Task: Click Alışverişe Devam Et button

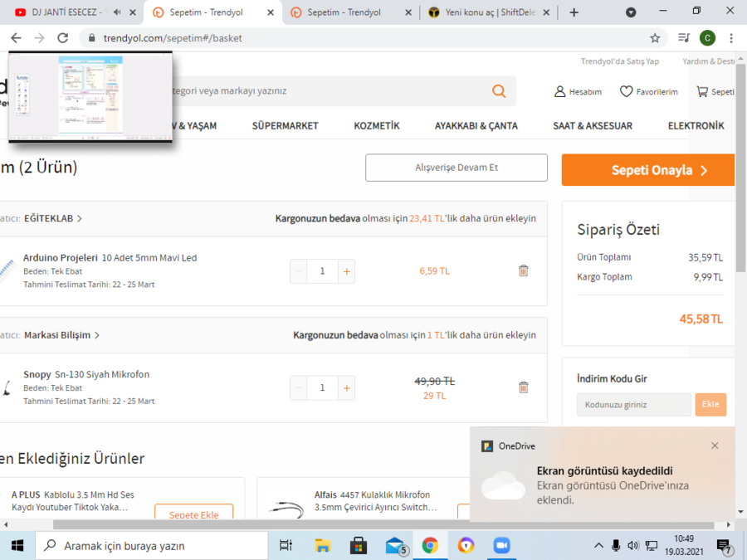Action: (x=456, y=168)
